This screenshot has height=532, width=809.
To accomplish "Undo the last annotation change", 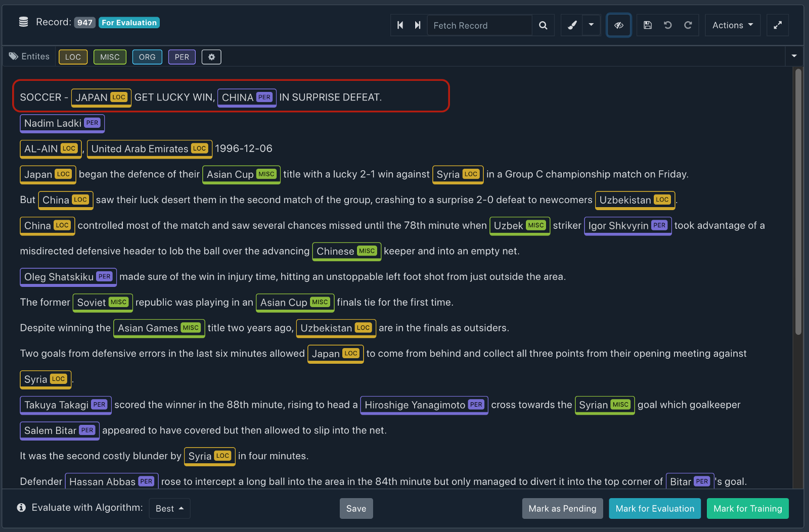I will (x=667, y=25).
